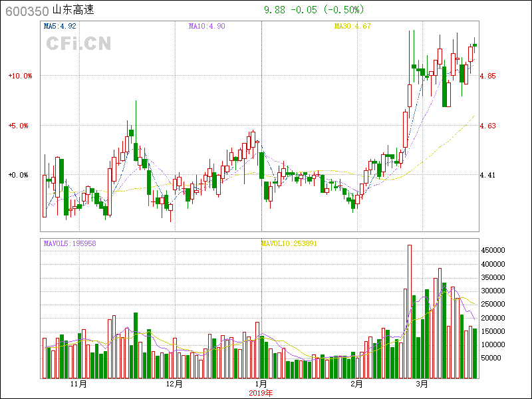Click the 4.85 price axis label
Viewport: 532px width, 399px height.
pyautogui.click(x=487, y=76)
